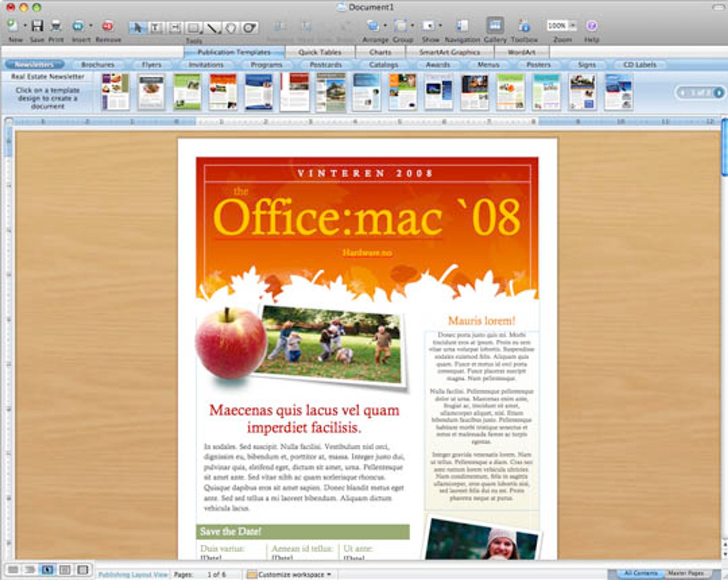Switch to WordArt tab
Screen dimensions: 728x580
coord(522,52)
